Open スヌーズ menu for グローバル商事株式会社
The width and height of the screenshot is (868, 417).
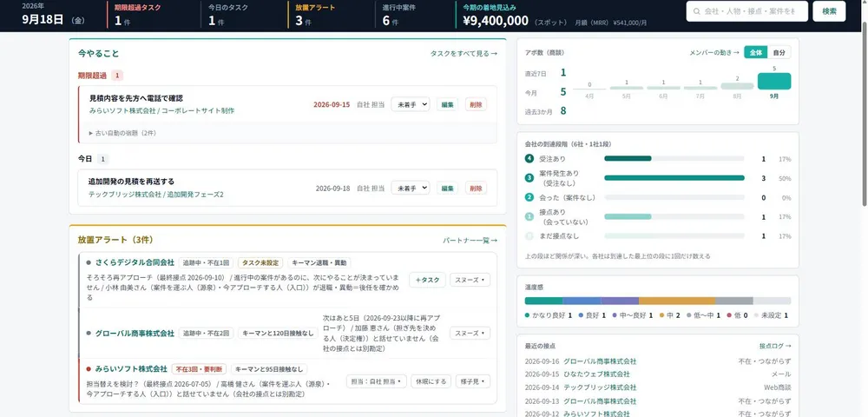[470, 334]
